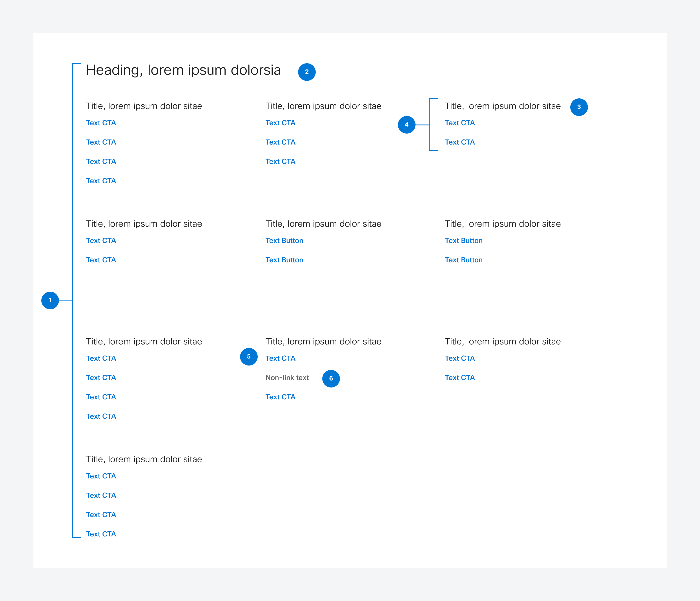Click the 'Heading, lorem ipsum dolorsia' heading
Image resolution: width=700 pixels, height=601 pixels.
[183, 70]
